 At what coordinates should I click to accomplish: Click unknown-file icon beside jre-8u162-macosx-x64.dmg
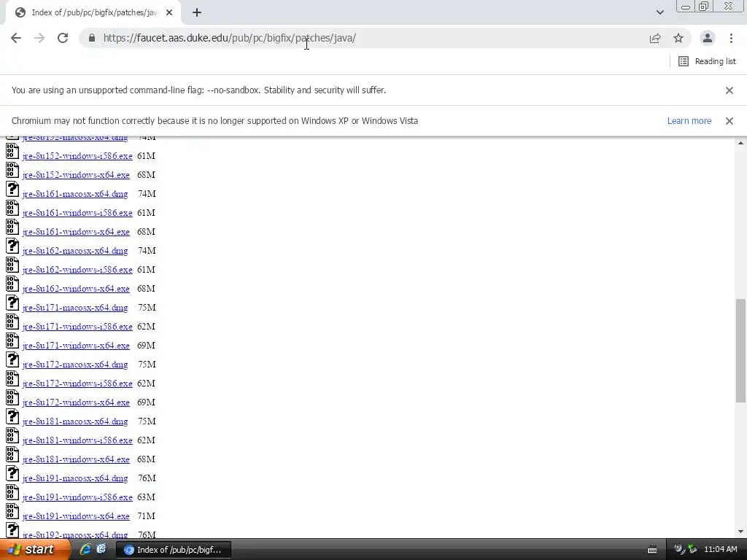(12, 246)
